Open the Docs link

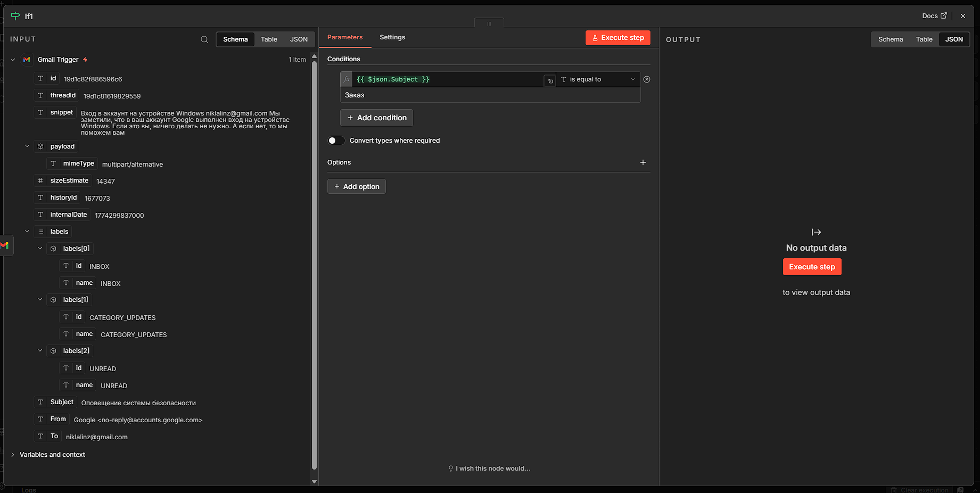(x=934, y=16)
